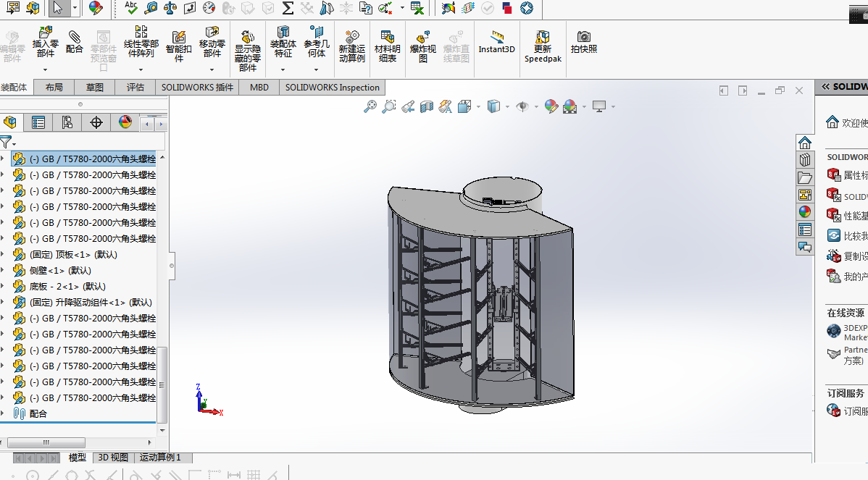Open the 参考几何体 tool
The width and height of the screenshot is (868, 480).
(316, 42)
